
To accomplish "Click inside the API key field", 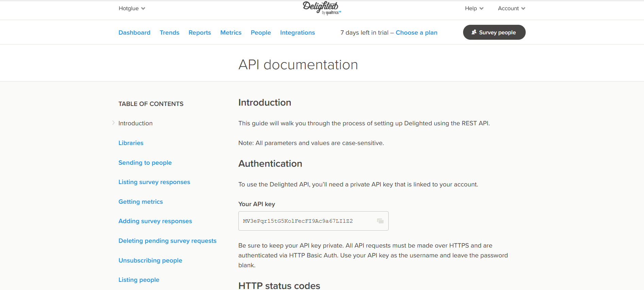I will coord(313,221).
